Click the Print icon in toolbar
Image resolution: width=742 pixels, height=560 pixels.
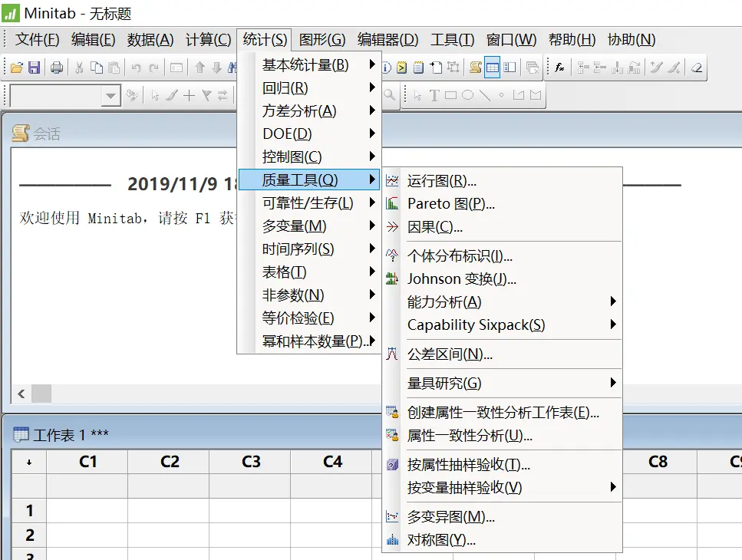click(x=57, y=68)
